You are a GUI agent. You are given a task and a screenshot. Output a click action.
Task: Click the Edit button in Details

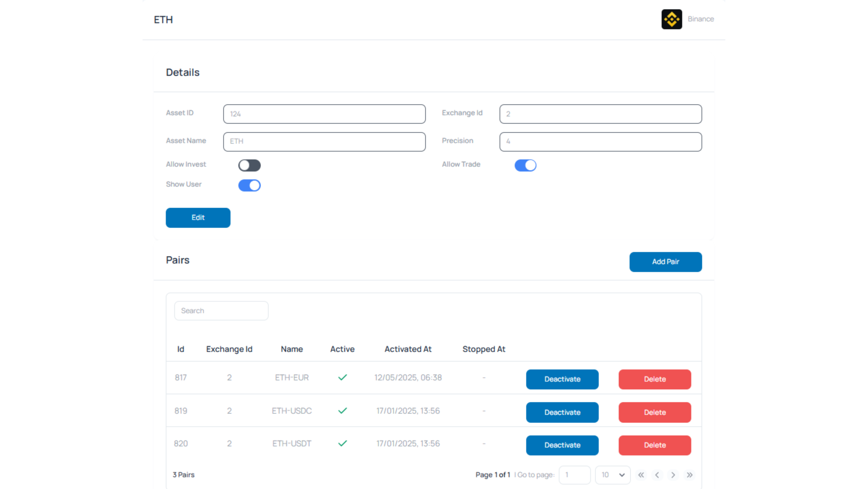click(x=198, y=218)
